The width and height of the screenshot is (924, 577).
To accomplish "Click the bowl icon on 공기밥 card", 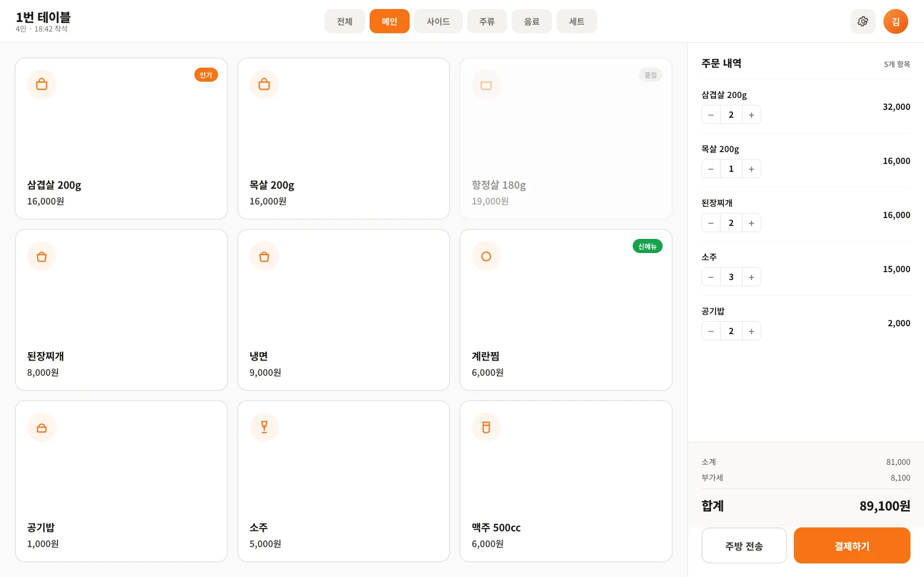I will [x=42, y=427].
